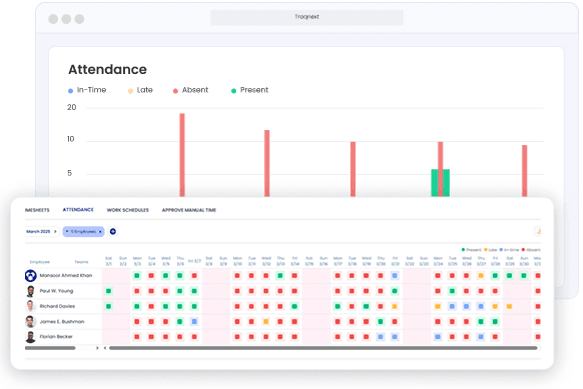Viewport: 583px width, 389px height.
Task: Switch to the Timesheets tab
Action: (x=37, y=210)
